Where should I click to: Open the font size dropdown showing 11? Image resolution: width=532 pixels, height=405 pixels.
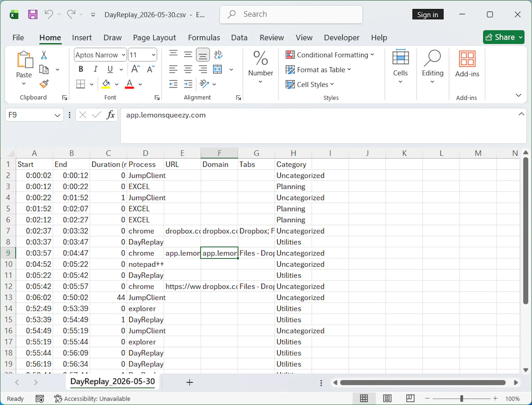(154, 55)
